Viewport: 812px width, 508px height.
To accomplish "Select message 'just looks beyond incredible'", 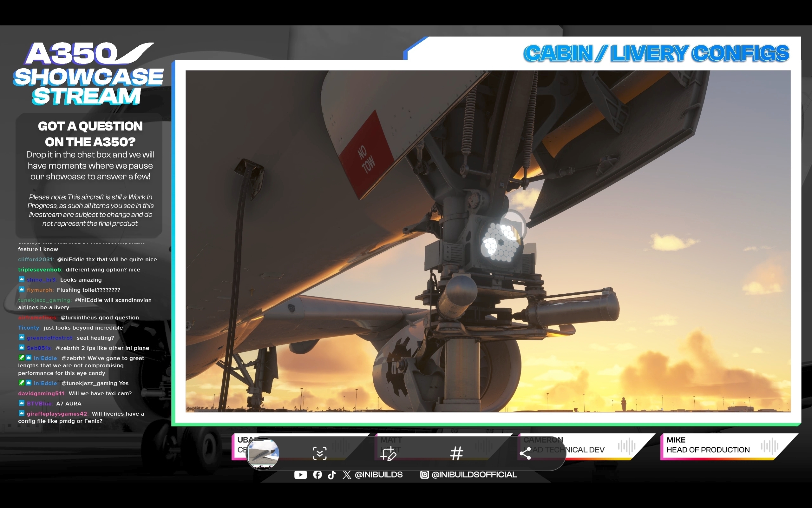I will click(83, 328).
